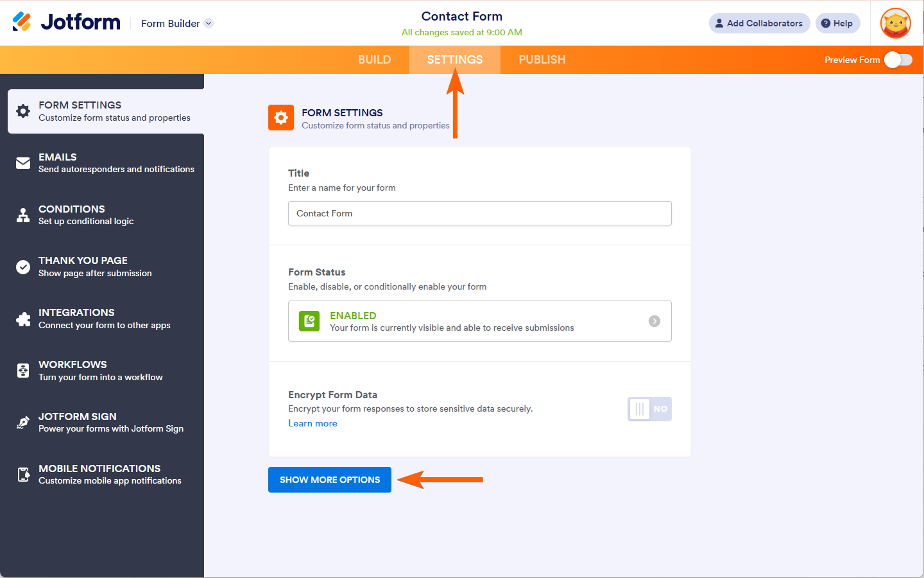This screenshot has width=924, height=578.
Task: Click the green Enabled status icon
Action: click(309, 321)
